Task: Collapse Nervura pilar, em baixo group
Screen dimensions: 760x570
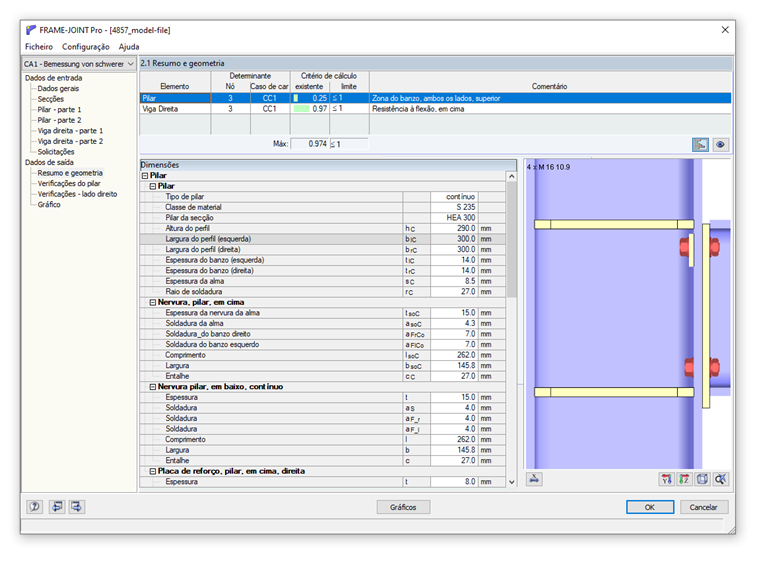Action: tap(153, 387)
